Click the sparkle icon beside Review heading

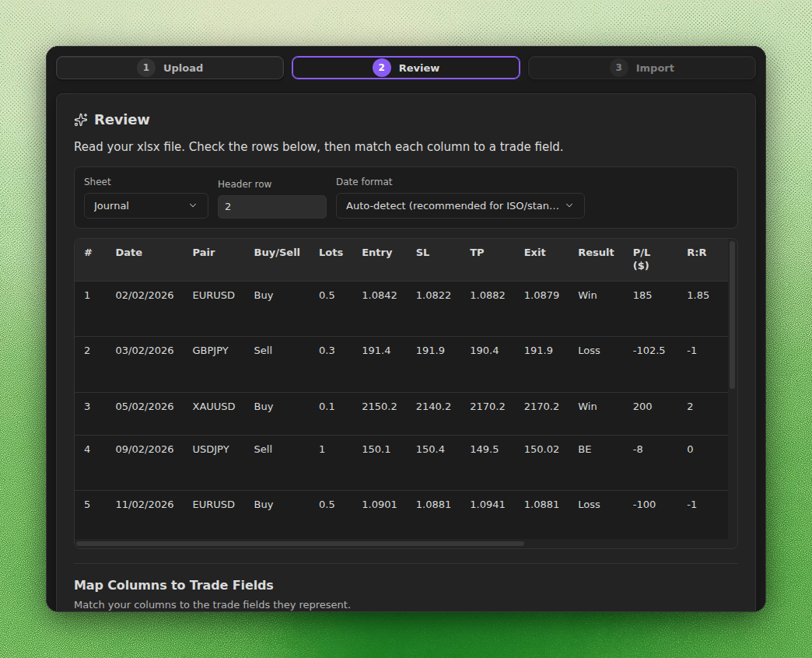81,120
